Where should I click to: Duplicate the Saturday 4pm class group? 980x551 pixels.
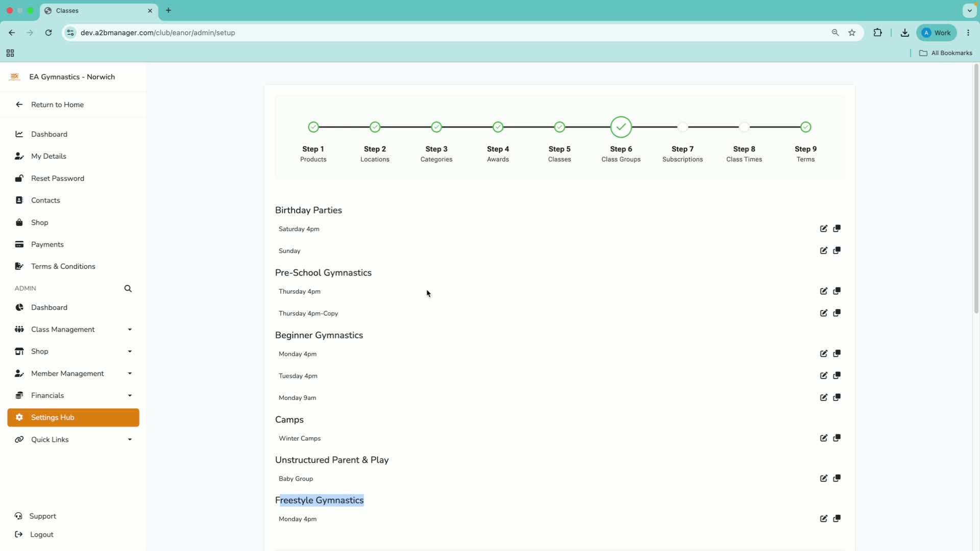pyautogui.click(x=837, y=229)
